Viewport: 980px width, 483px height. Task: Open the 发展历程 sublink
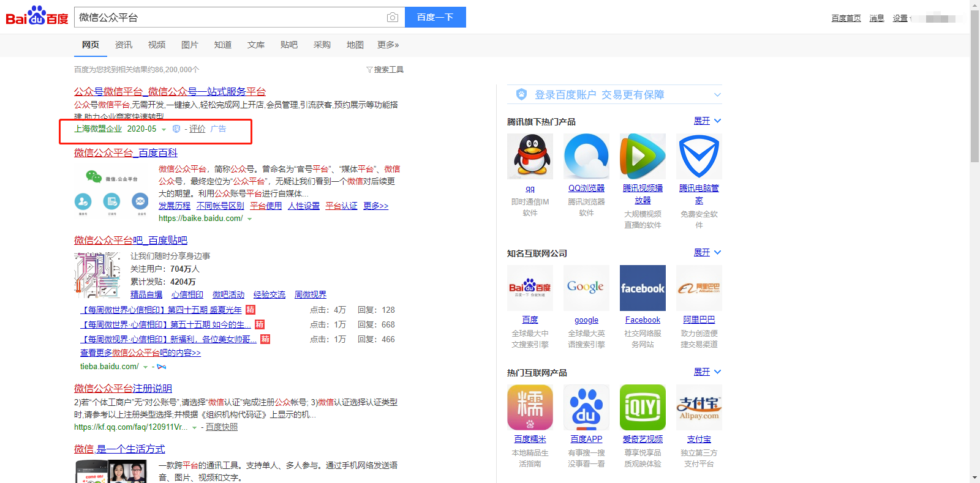pos(175,206)
